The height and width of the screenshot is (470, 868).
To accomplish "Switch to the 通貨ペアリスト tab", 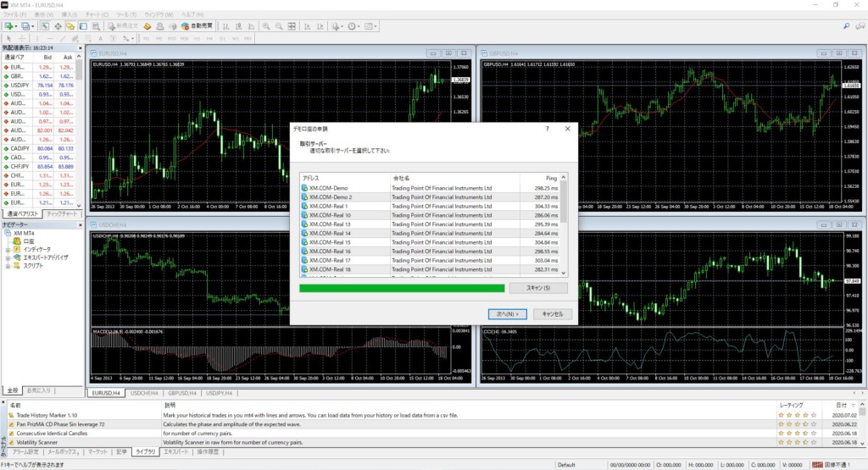I will pos(23,213).
